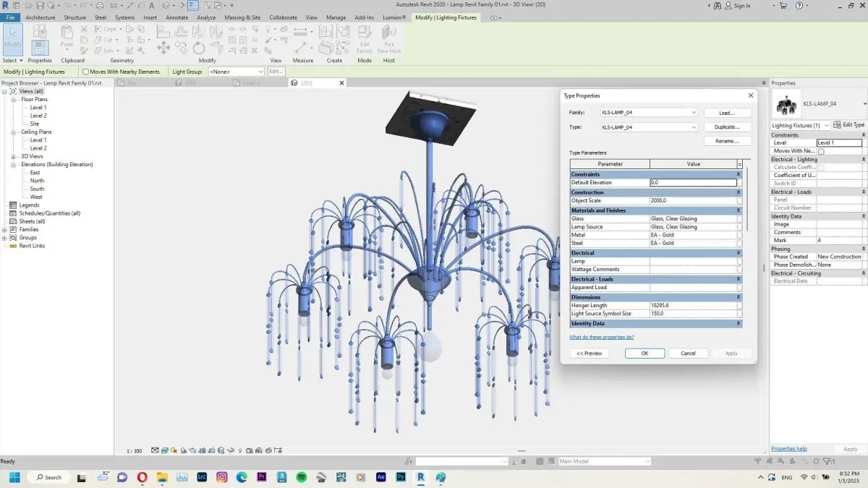Click the Revit icon in Windows taskbar
The image size is (868, 488).
pyautogui.click(x=420, y=477)
